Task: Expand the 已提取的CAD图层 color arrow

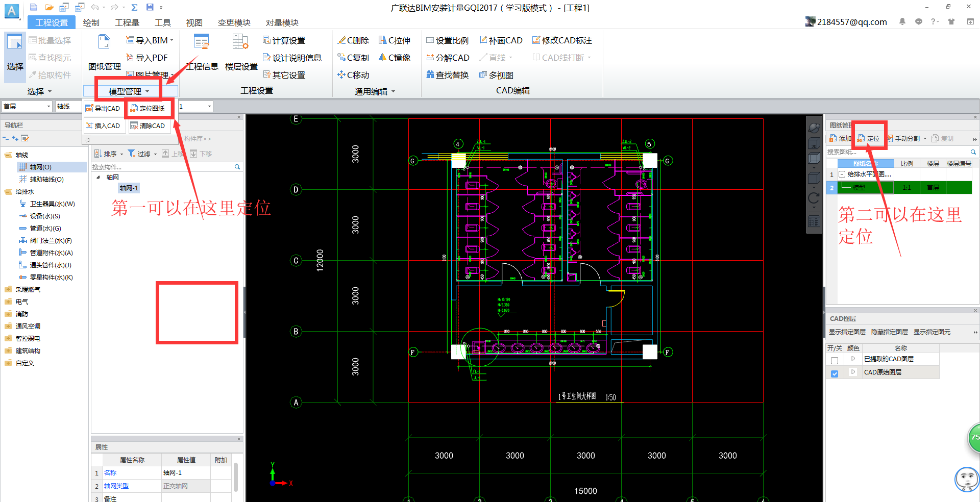Action: tap(853, 359)
